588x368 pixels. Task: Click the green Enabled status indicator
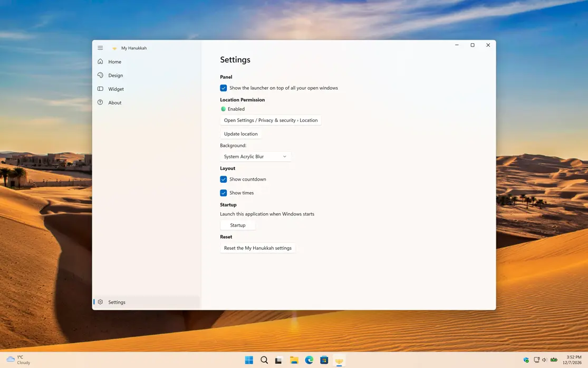click(x=222, y=109)
